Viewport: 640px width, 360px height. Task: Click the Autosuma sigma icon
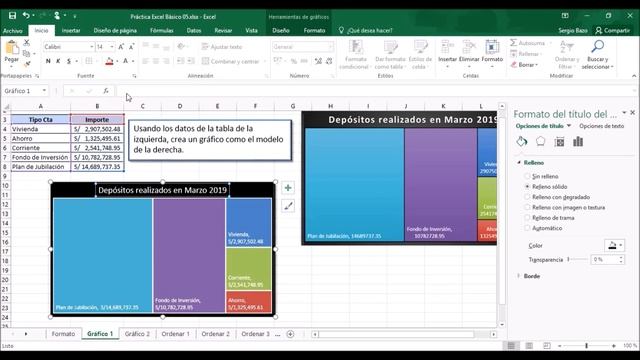[513, 43]
